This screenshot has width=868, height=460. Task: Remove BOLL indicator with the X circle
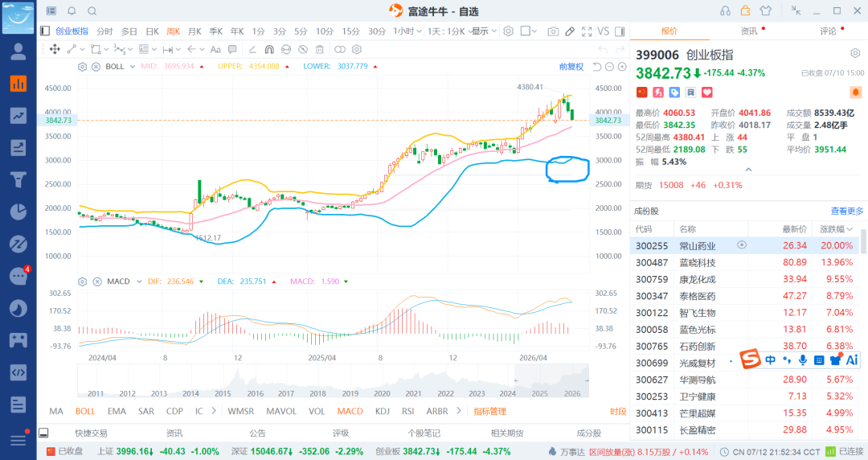pos(96,67)
